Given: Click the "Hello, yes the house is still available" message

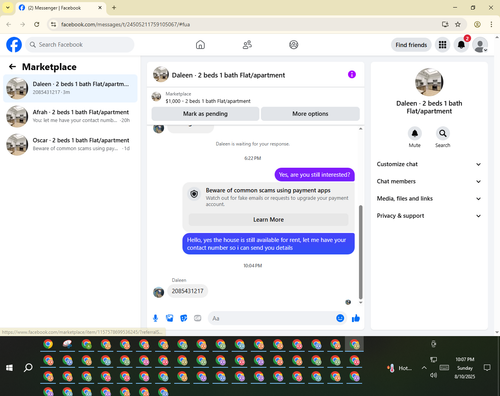Looking at the screenshot, I should tap(268, 244).
